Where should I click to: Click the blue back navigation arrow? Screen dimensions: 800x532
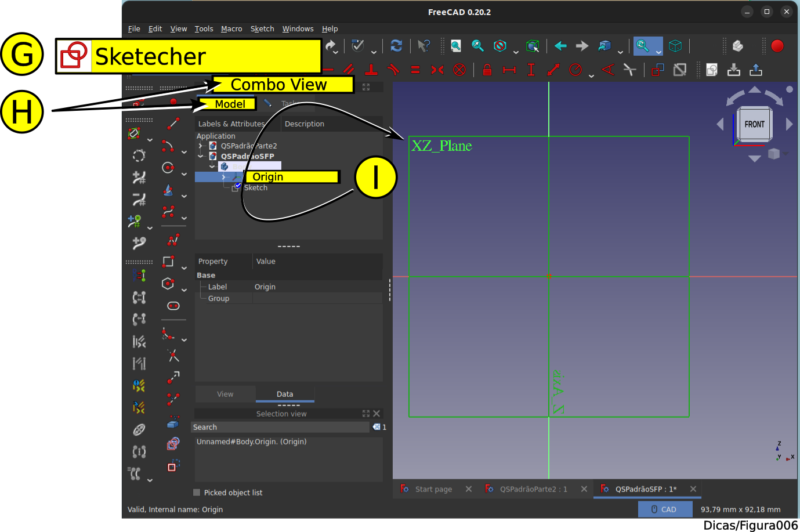pos(560,46)
